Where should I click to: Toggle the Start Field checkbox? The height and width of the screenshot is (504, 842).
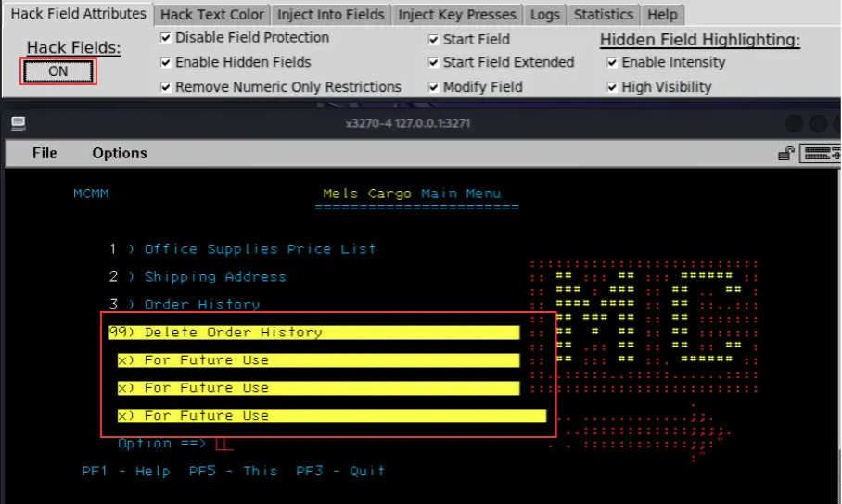434,39
